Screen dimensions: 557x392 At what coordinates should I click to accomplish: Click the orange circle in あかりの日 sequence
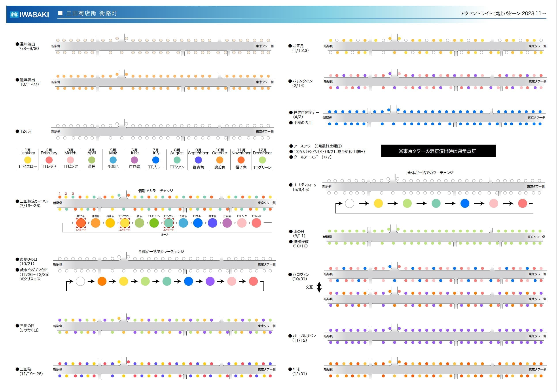(x=102, y=281)
